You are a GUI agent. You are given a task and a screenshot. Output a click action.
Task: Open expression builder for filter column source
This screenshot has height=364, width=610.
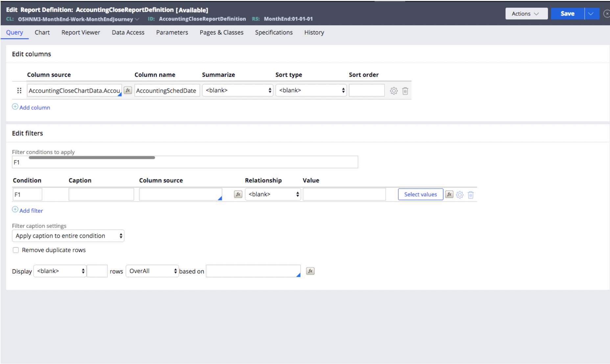click(238, 194)
